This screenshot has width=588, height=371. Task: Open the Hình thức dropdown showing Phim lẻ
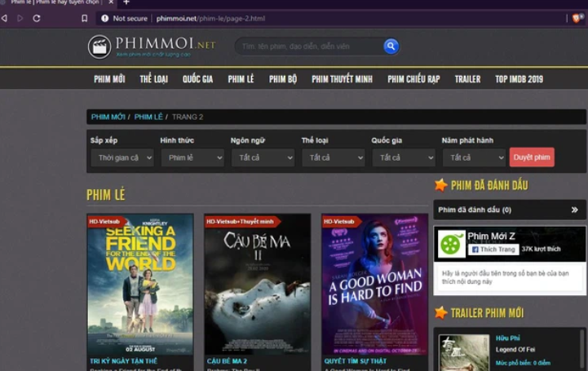coord(192,157)
